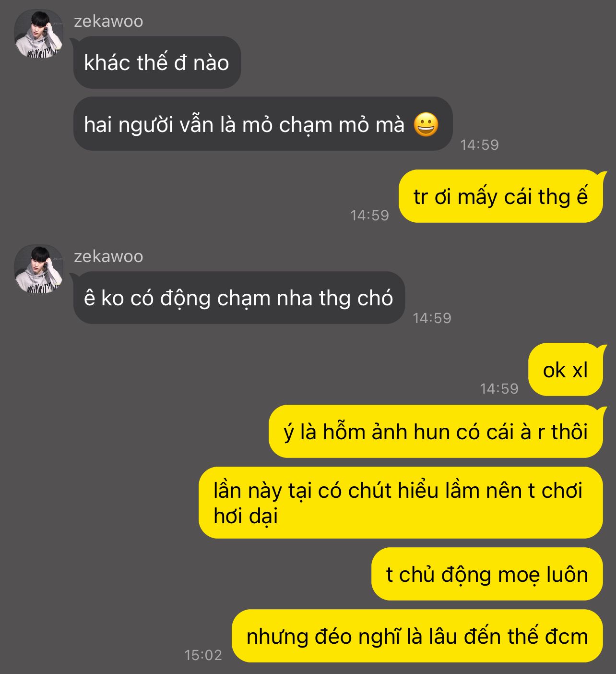Tap the grinning emoji in the message

426,125
